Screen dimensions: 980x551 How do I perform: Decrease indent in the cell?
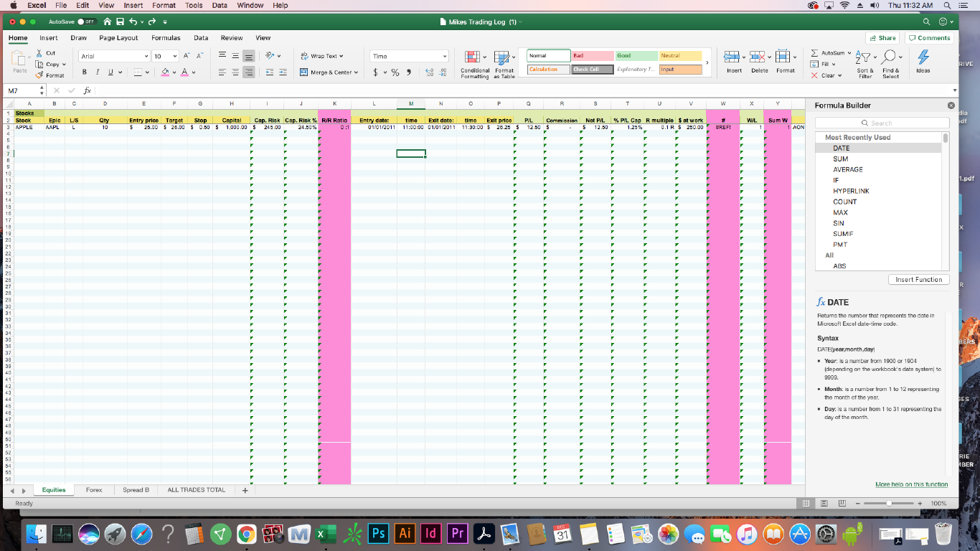pos(270,72)
